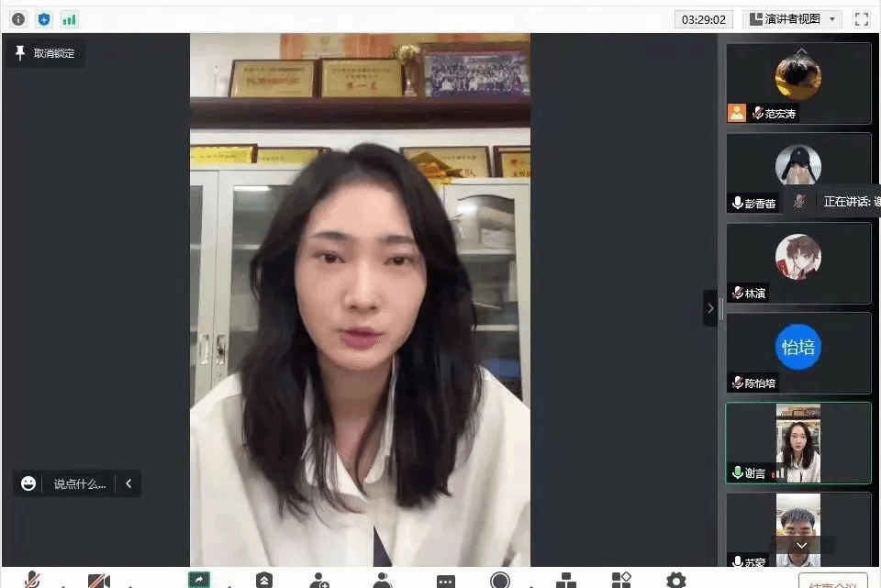Click the blue security shield icon
The image size is (881, 588).
pyautogui.click(x=44, y=19)
